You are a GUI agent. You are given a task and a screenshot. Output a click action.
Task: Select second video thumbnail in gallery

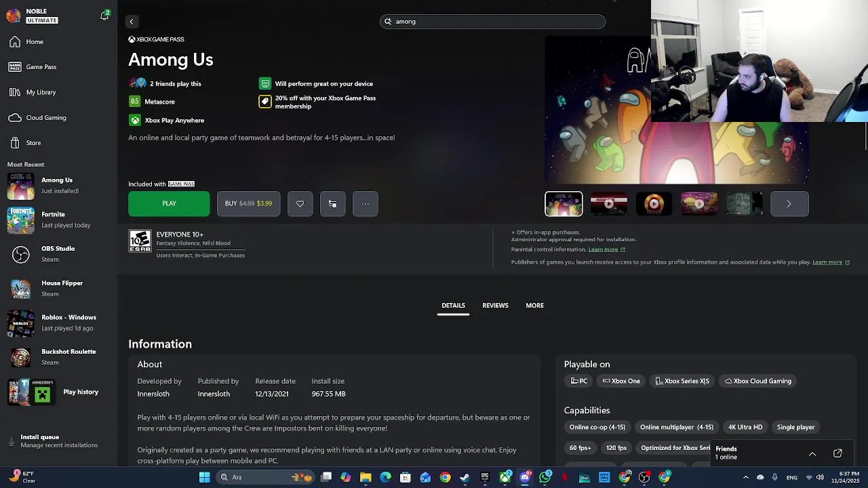(609, 204)
